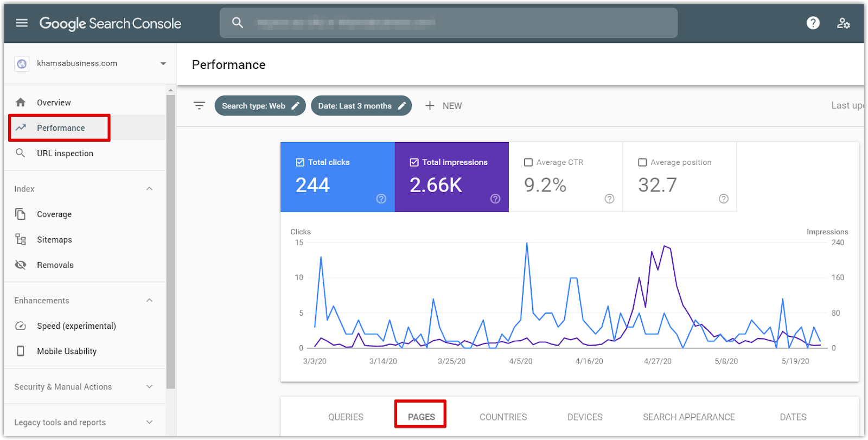The image size is (868, 440).
Task: Open the Coverage report
Action: tap(54, 214)
